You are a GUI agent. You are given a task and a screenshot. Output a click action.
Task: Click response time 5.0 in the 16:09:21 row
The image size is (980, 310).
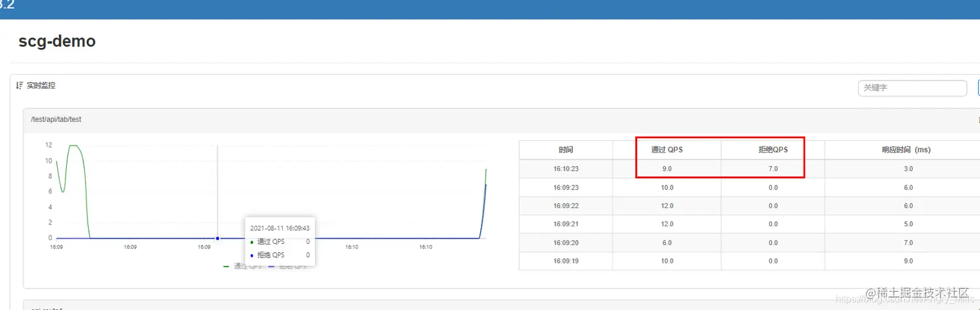point(908,224)
